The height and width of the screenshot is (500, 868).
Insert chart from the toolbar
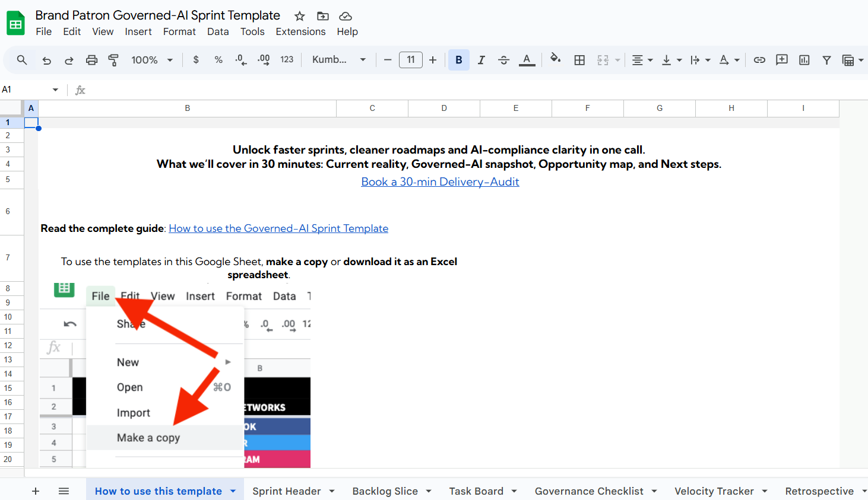coord(804,60)
